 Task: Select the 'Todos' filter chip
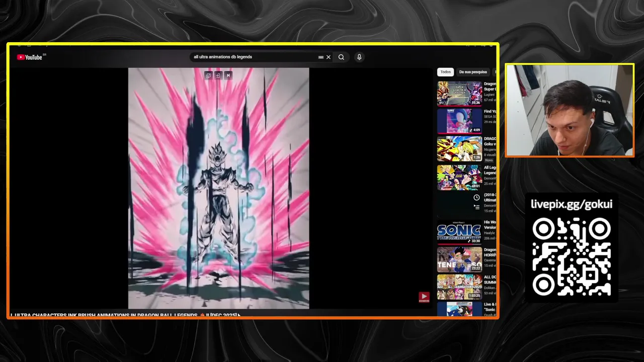pos(446,72)
